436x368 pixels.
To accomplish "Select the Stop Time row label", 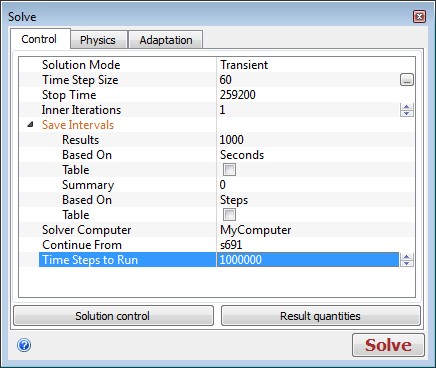I will (69, 95).
